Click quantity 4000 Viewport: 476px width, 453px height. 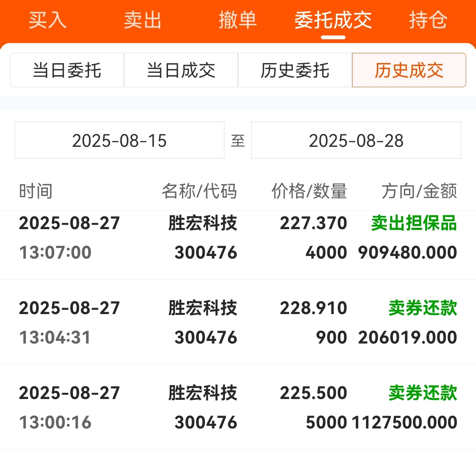point(326,253)
